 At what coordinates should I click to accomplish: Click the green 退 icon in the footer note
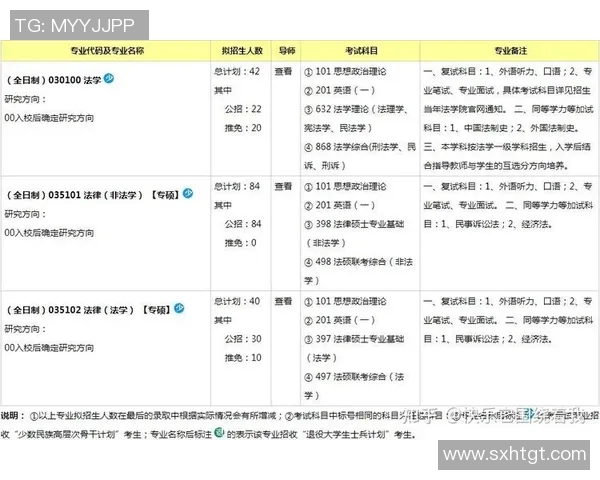[x=219, y=433]
